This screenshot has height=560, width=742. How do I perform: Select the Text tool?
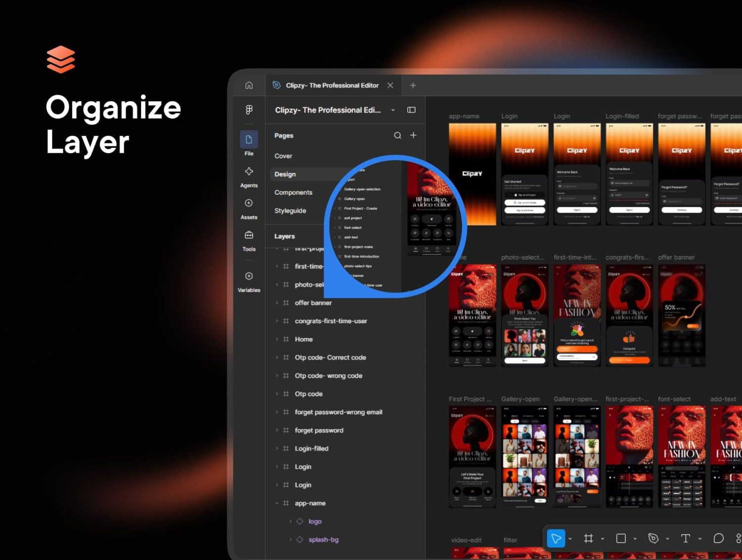point(686,538)
